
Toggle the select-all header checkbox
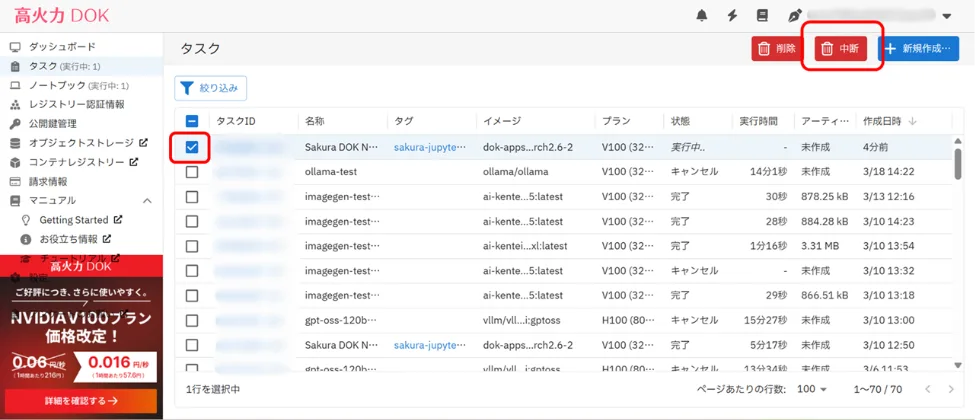tap(192, 121)
